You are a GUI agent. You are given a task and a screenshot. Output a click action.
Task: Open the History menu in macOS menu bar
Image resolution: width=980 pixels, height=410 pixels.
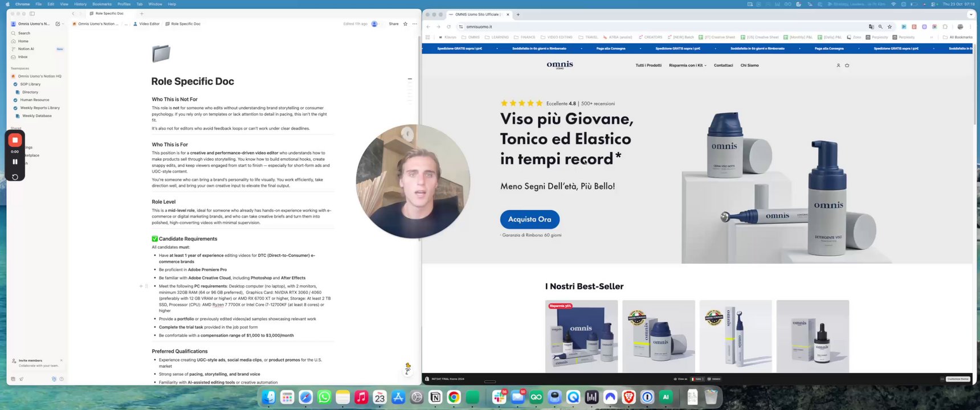(80, 4)
